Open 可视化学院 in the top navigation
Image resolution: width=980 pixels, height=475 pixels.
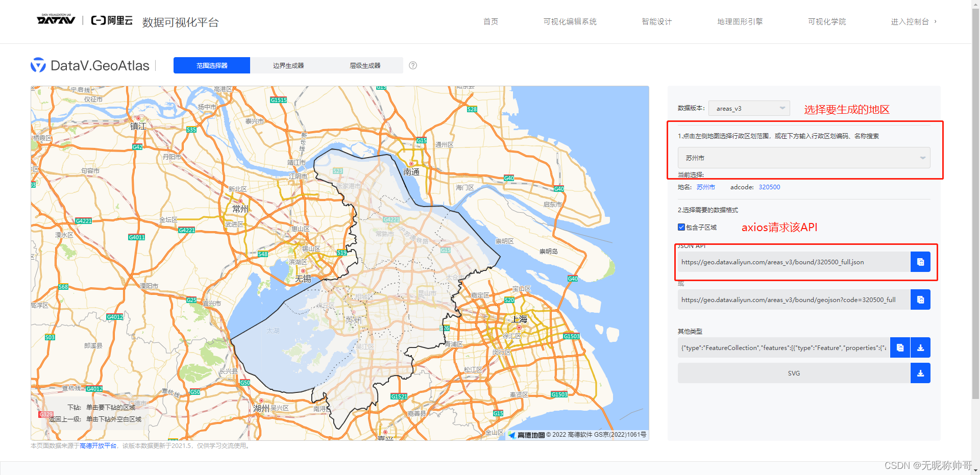[827, 21]
